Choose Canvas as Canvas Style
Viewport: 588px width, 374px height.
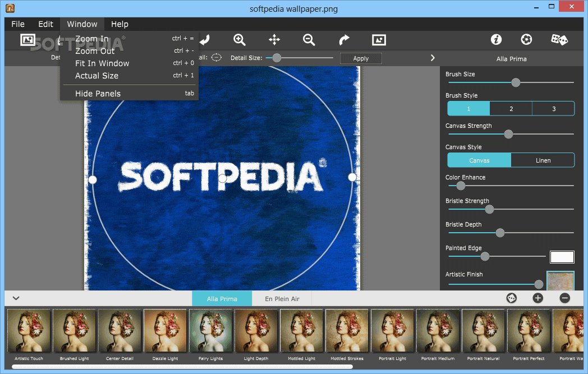[479, 160]
